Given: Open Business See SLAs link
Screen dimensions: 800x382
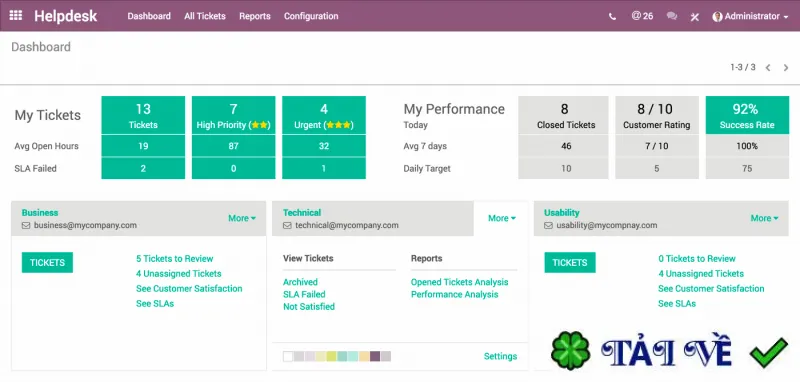Looking at the screenshot, I should 155,303.
